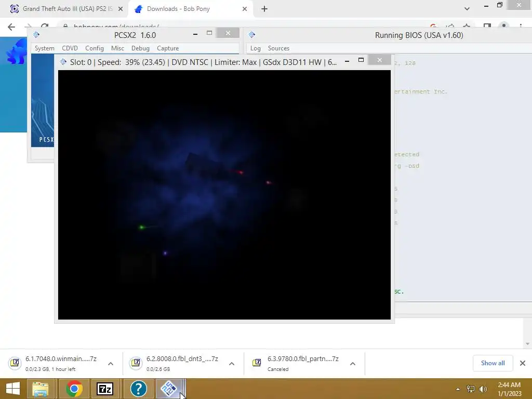Image resolution: width=532 pixels, height=399 pixels.
Task: Close the Downloads - Bob Pony tab
Action: coord(245,9)
